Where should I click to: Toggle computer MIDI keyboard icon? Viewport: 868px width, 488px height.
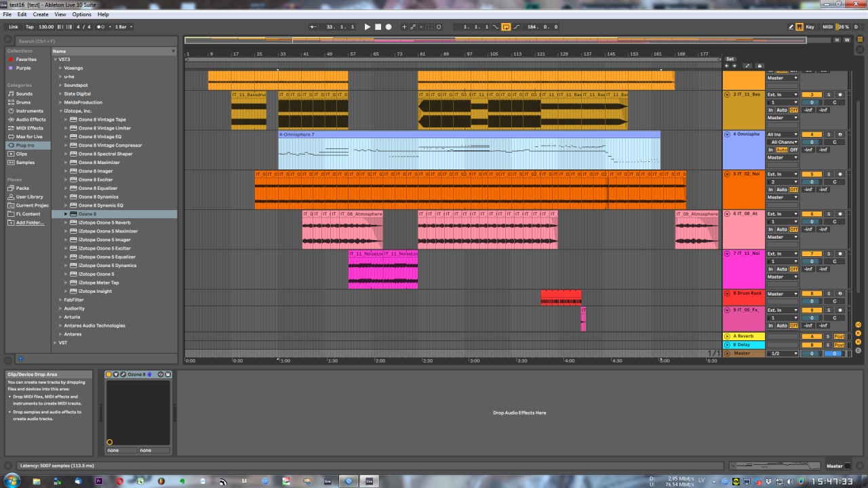800,27
